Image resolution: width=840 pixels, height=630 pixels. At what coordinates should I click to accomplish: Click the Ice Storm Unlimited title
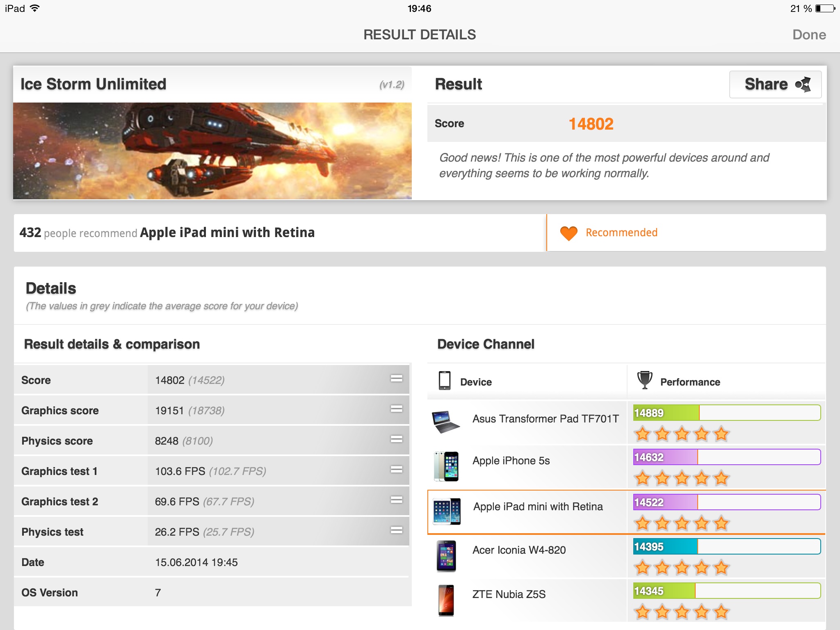point(94,84)
